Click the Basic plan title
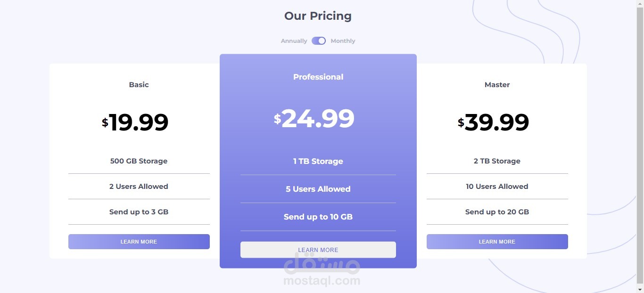Screen dimensions: 644x293 (x=139, y=85)
